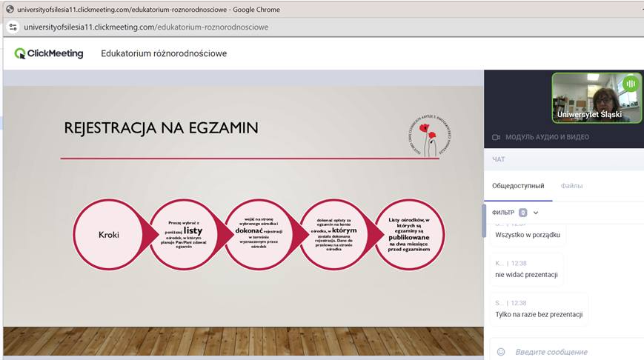Click the Chrome globe icon in title bar

(10, 9)
